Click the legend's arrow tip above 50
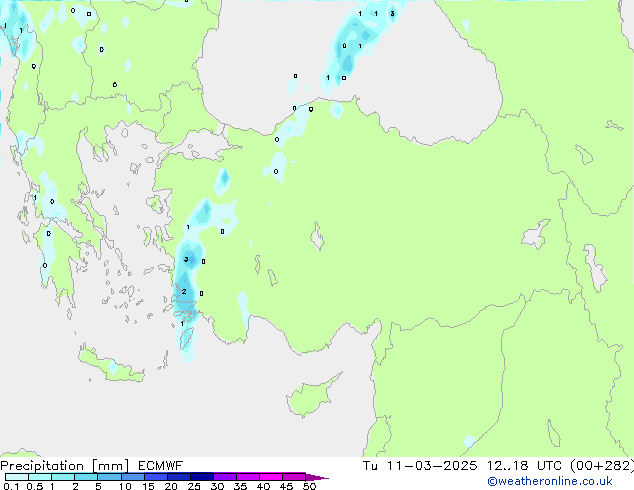Viewport: 634px width, 490px height. (x=317, y=477)
